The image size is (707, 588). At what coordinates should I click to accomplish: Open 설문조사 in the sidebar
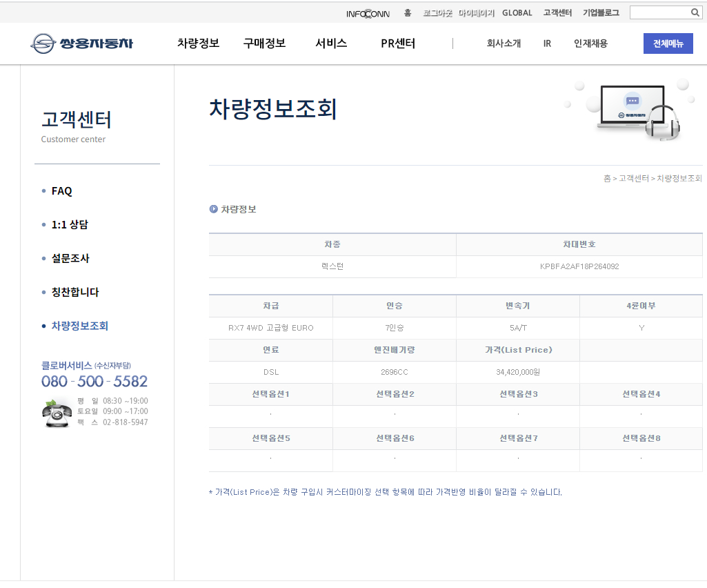(x=70, y=259)
